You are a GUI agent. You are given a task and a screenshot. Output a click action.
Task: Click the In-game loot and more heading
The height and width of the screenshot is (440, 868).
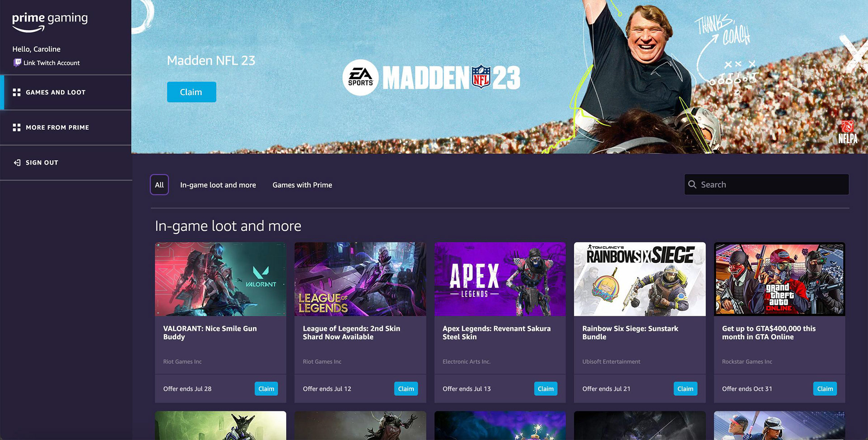228,226
